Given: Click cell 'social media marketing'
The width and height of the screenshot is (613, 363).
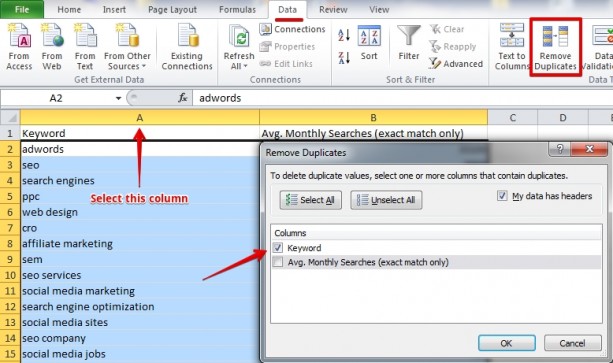Looking at the screenshot, I should pyautogui.click(x=140, y=291).
